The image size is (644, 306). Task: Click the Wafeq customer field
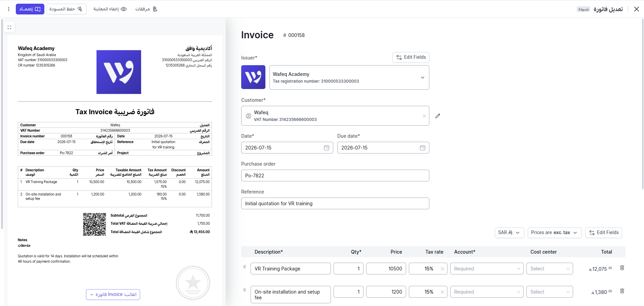[x=335, y=116]
